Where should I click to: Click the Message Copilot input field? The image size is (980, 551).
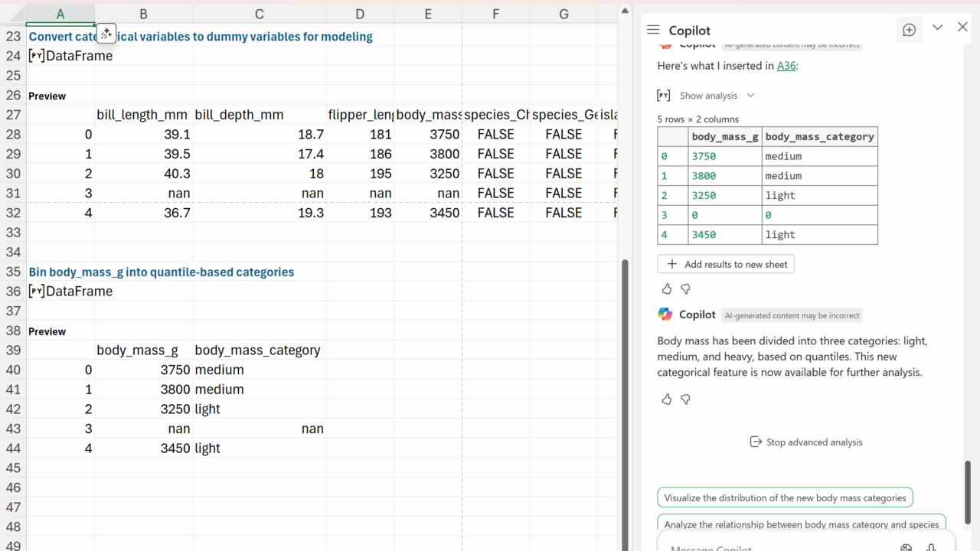click(x=766, y=546)
